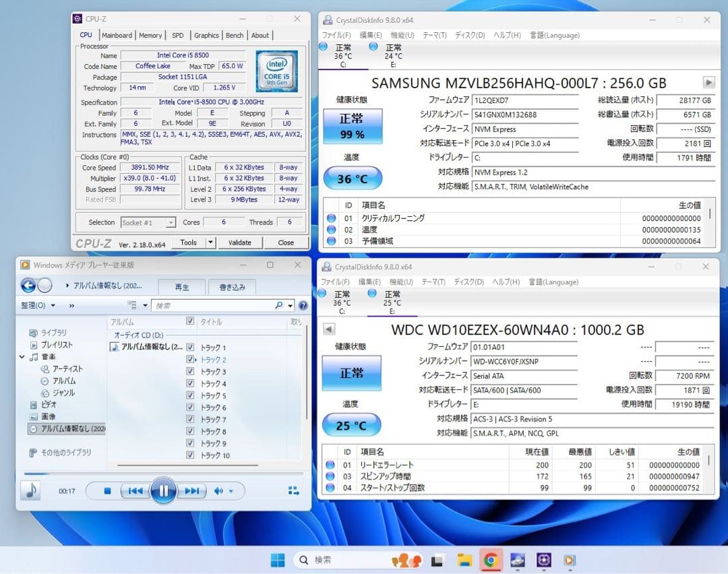Image resolution: width=728 pixels, height=574 pixels.
Task: Skip to the next track
Action: coord(191,491)
